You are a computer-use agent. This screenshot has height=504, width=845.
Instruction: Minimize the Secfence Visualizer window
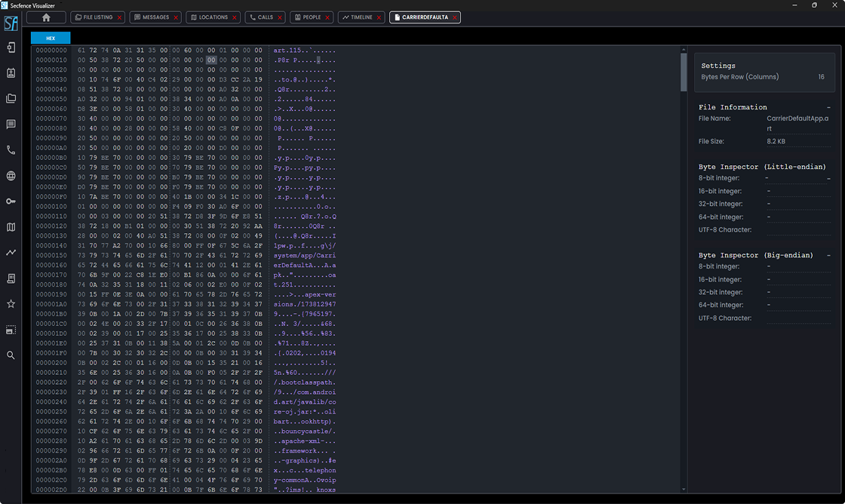point(794,5)
